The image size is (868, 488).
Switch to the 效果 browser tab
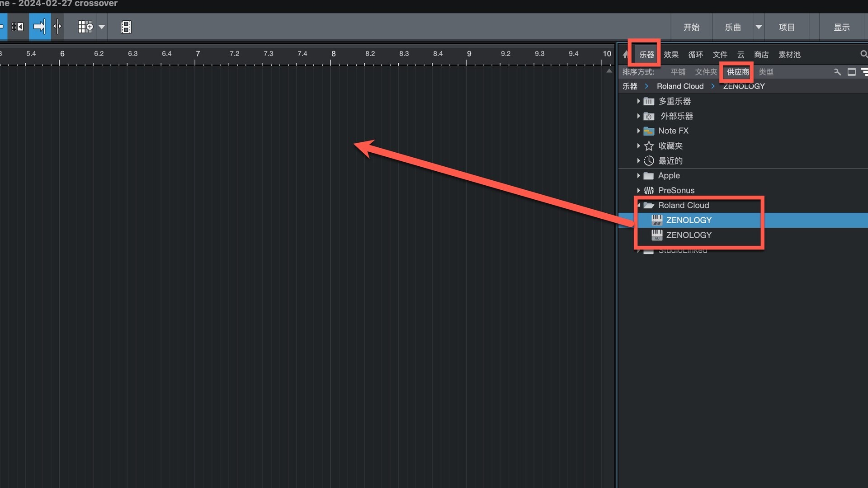coord(671,55)
